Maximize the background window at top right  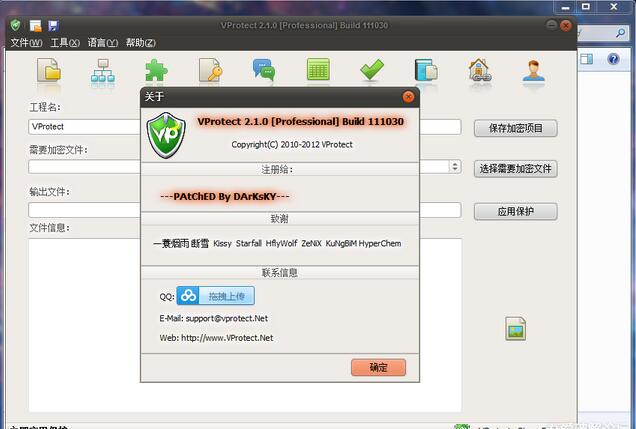point(586,6)
